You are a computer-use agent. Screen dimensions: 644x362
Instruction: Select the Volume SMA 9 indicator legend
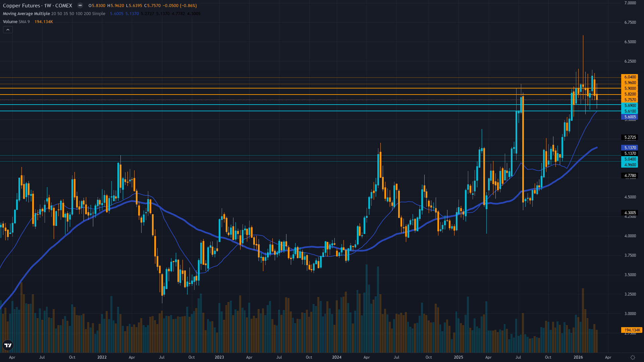coord(16,22)
